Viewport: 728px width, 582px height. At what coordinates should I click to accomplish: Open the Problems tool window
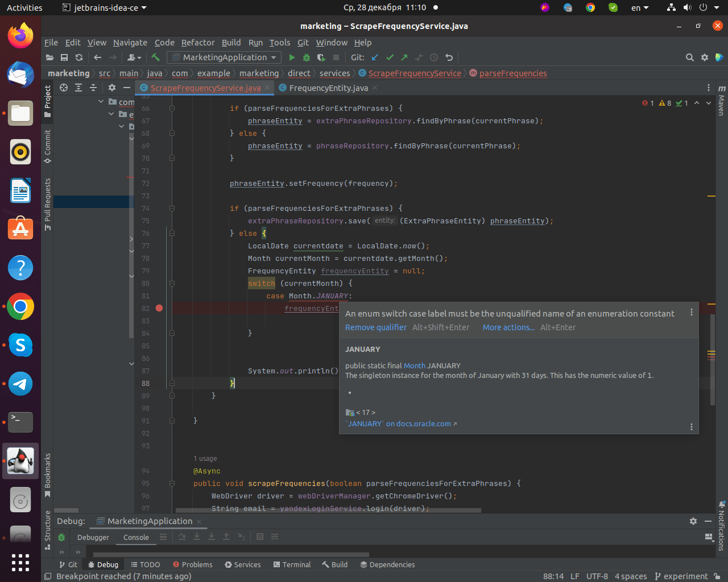pyautogui.click(x=192, y=564)
